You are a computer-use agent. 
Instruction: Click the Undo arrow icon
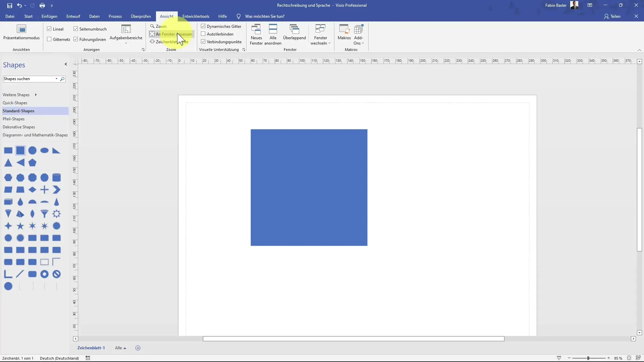click(19, 5)
